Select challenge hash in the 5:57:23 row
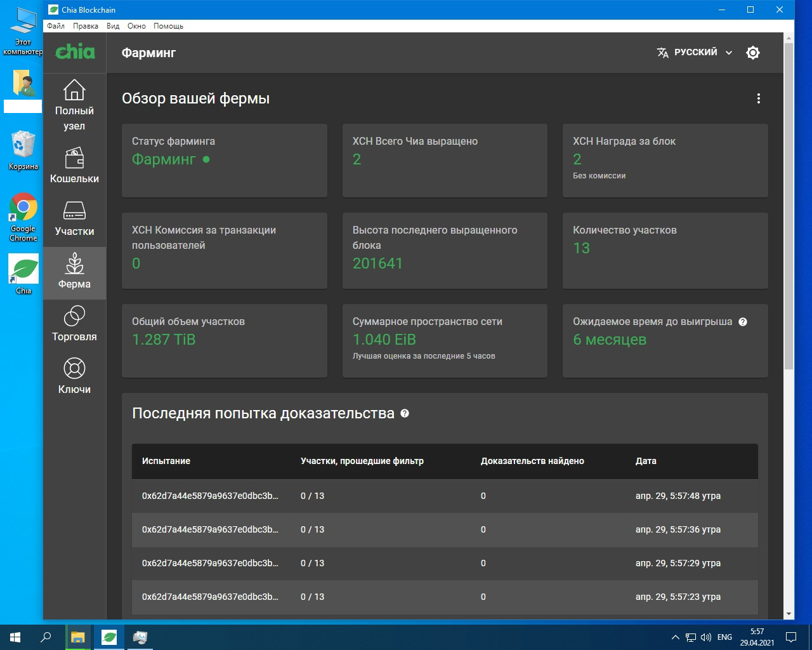This screenshot has width=812, height=650. point(210,597)
